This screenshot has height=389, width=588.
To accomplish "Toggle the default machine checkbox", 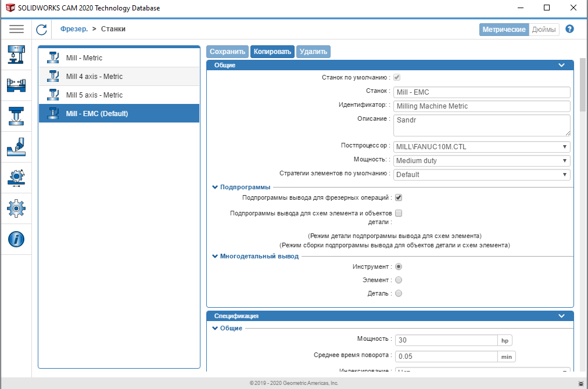I will point(397,77).
